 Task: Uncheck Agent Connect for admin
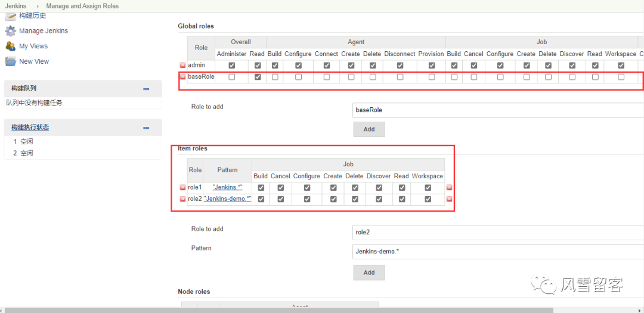(327, 66)
